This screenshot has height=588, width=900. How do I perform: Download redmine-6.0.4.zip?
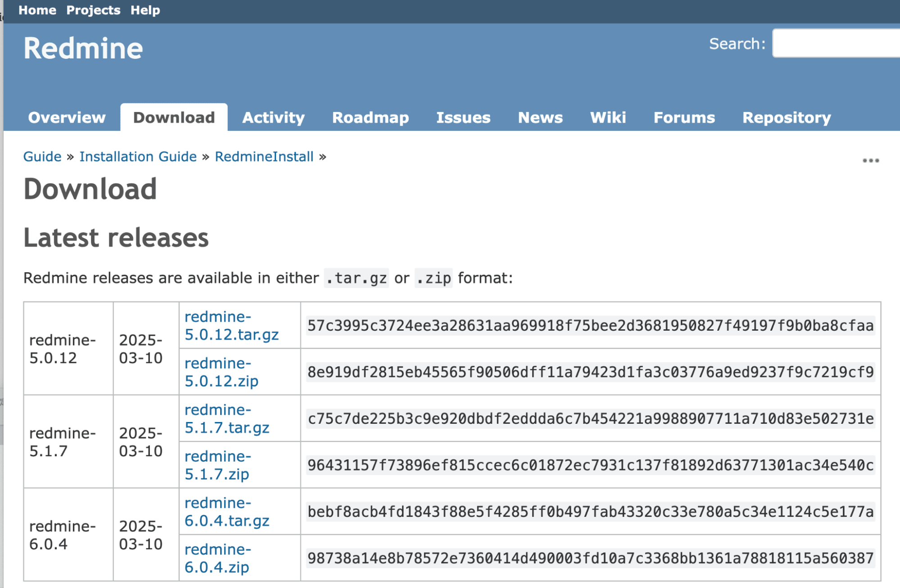point(218,558)
